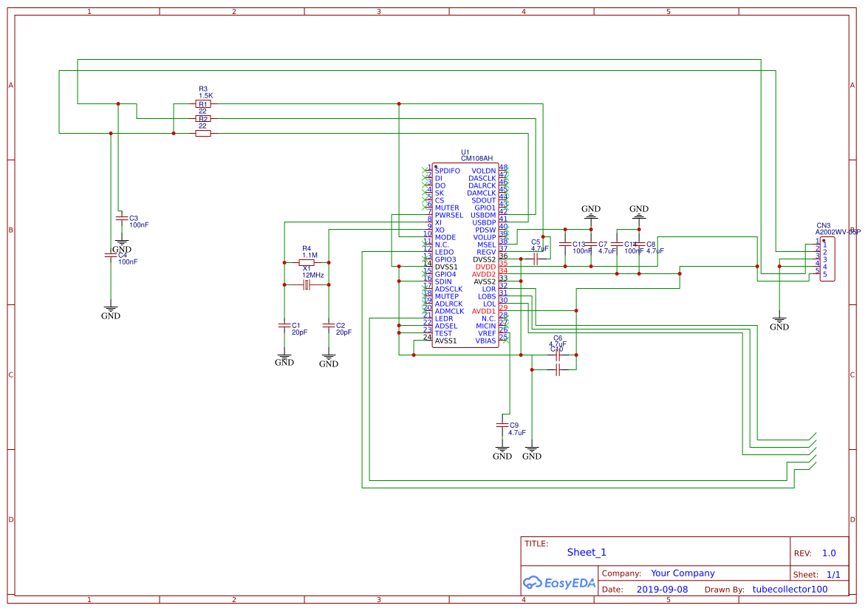Click the EasyEDA logo
The height and width of the screenshot is (611, 868).
[559, 582]
